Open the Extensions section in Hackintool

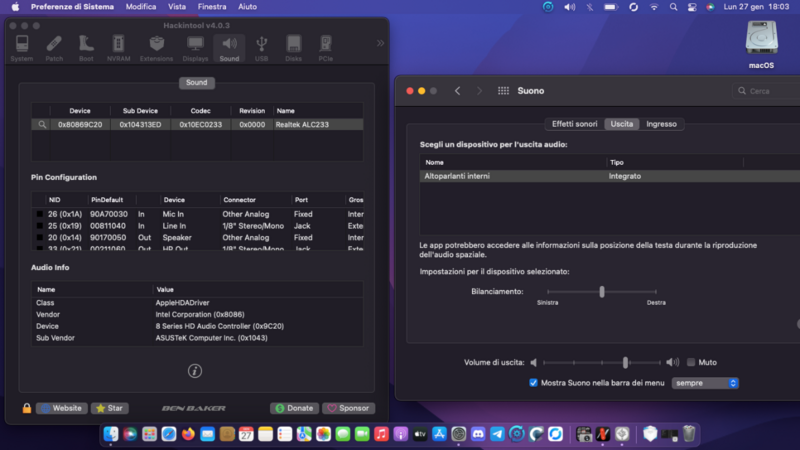[x=157, y=48]
